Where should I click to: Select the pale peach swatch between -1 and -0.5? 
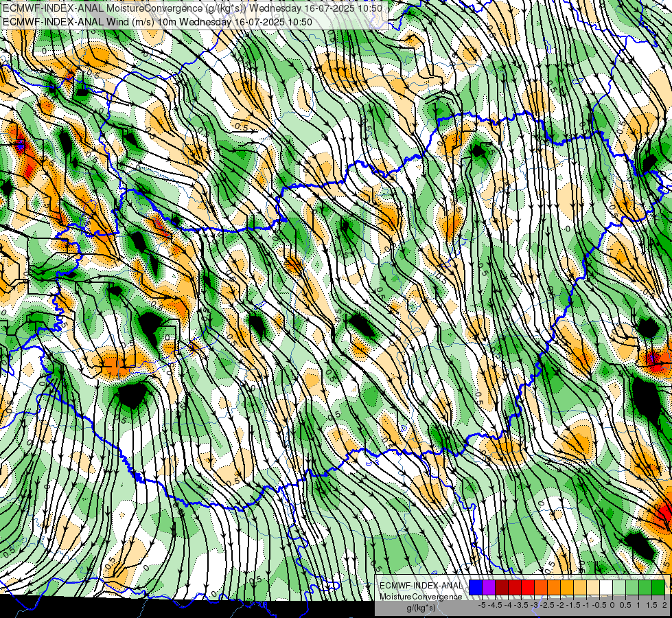(592, 587)
